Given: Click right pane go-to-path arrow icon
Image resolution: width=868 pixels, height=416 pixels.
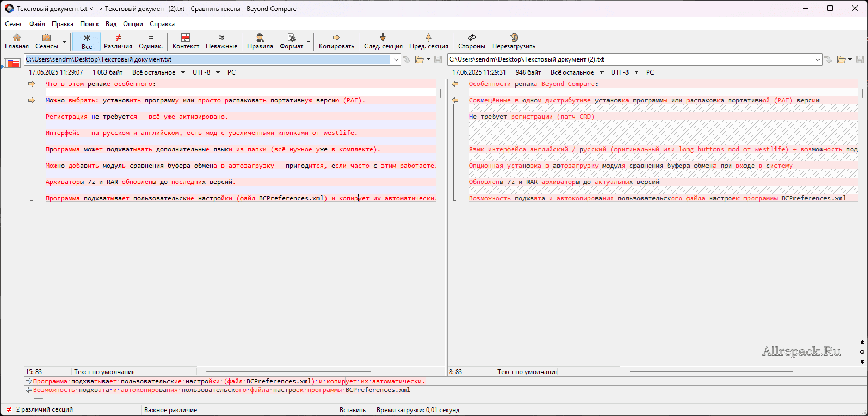Looking at the screenshot, I should 828,59.
